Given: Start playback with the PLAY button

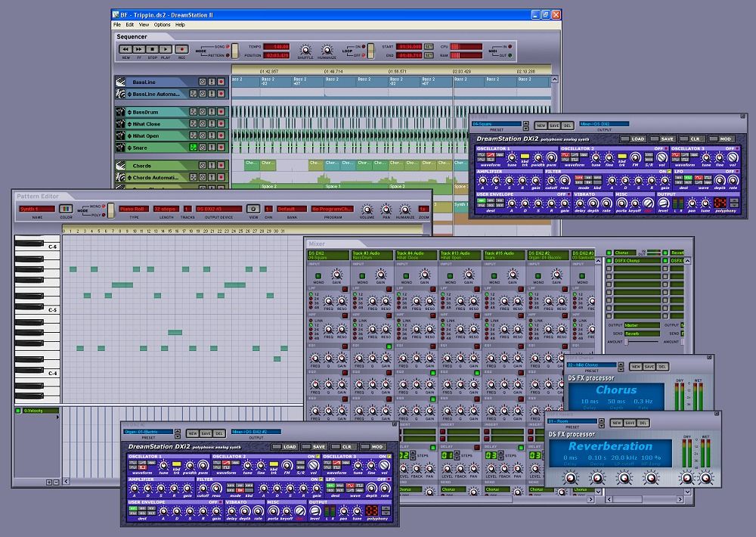Looking at the screenshot, I should coord(166,49).
